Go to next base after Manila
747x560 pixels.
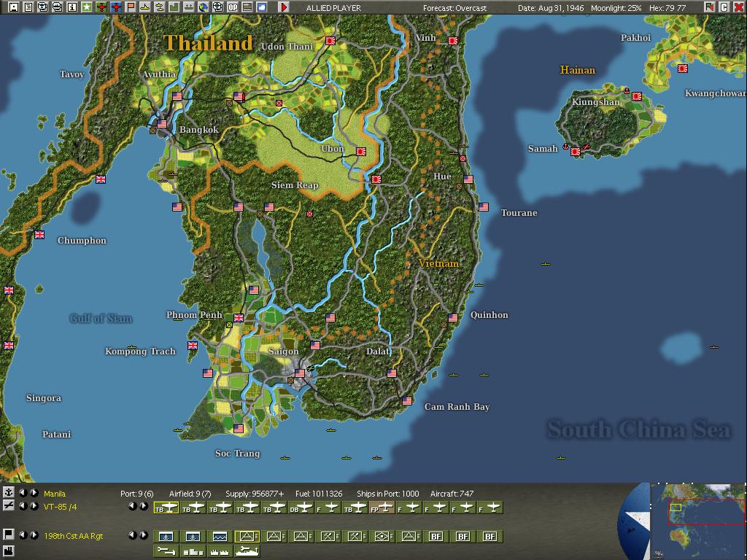click(34, 493)
